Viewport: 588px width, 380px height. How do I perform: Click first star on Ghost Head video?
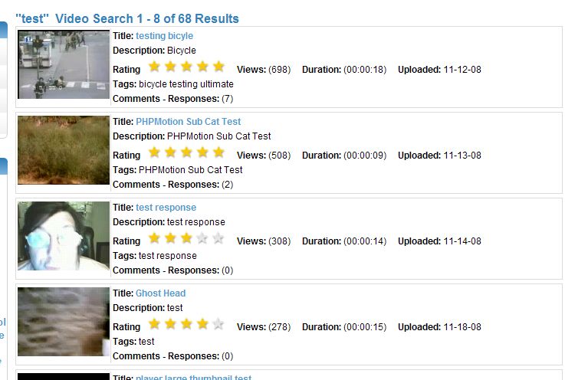pos(154,324)
